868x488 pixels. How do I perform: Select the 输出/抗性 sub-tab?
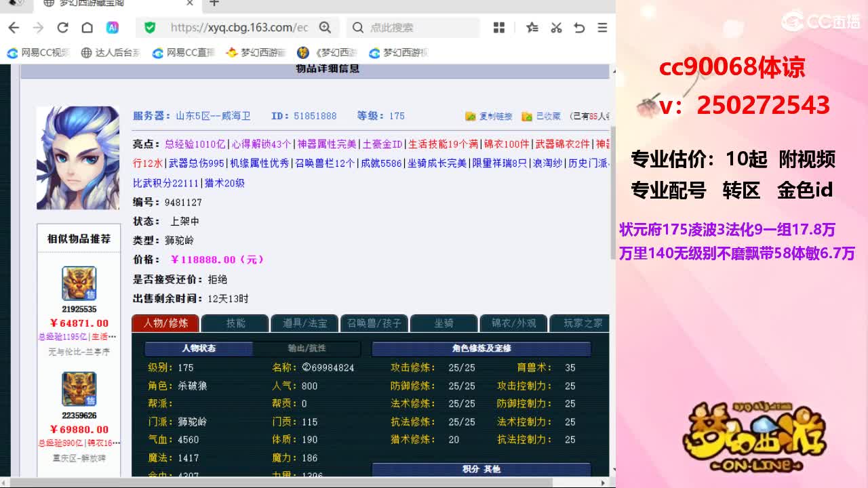[x=307, y=348]
